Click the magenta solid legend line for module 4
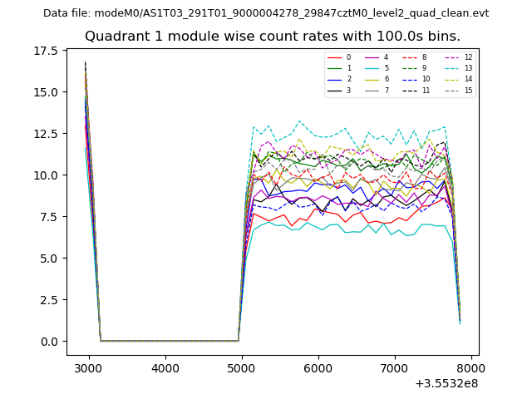Viewport: 532px width, 399px height. pyautogui.click(x=372, y=57)
